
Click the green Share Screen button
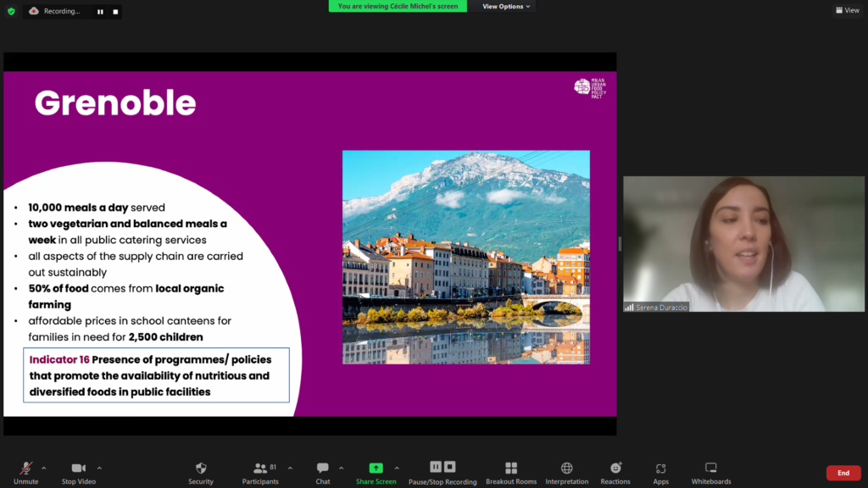click(376, 472)
